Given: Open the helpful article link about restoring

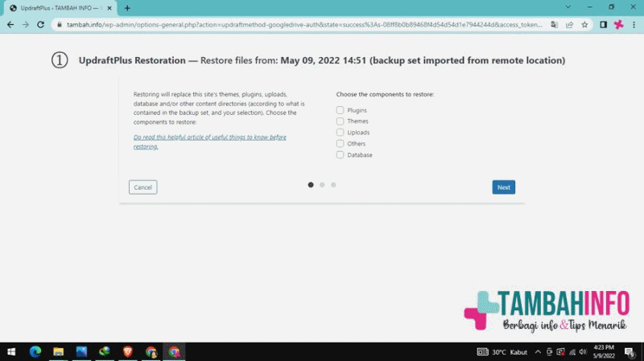Looking at the screenshot, I should (209, 142).
